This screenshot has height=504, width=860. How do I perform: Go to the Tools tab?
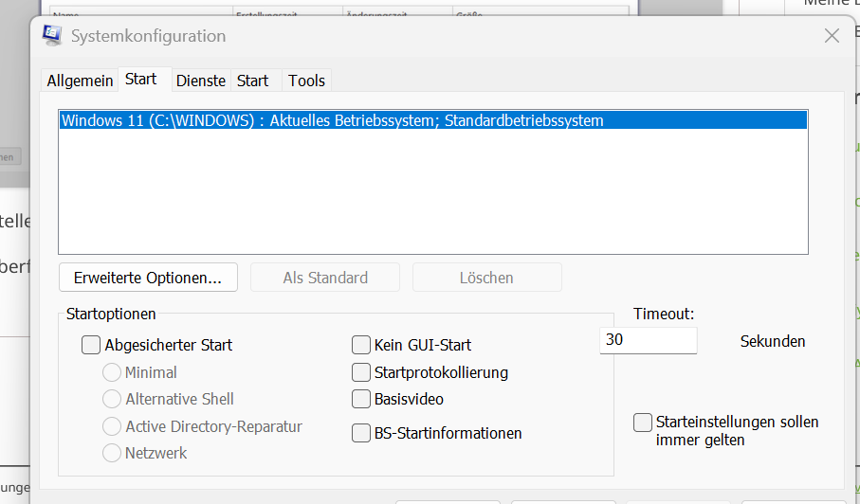[x=306, y=81]
